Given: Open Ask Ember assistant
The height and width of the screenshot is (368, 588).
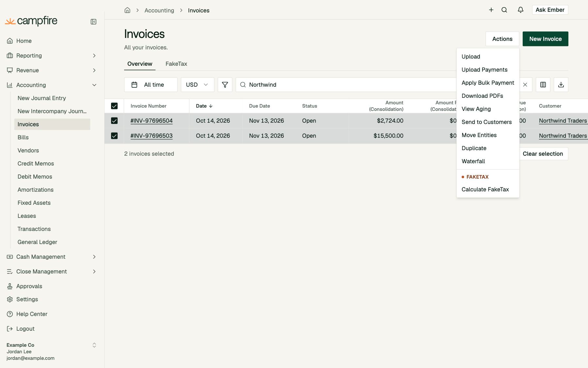Looking at the screenshot, I should pyautogui.click(x=550, y=10).
